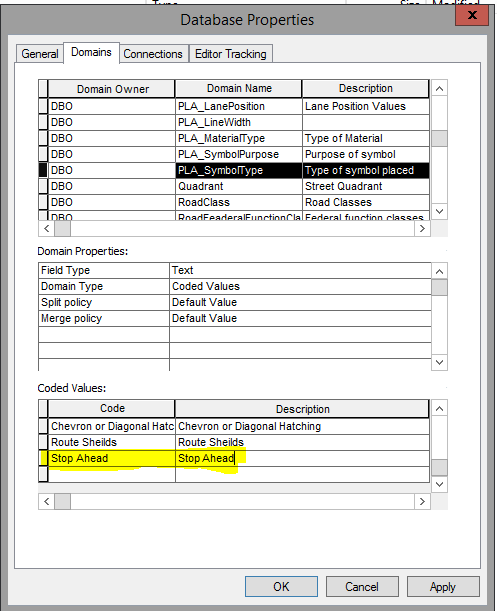Click right arrow of Coded Values horizontal scrollbar

pyautogui.click(x=422, y=501)
